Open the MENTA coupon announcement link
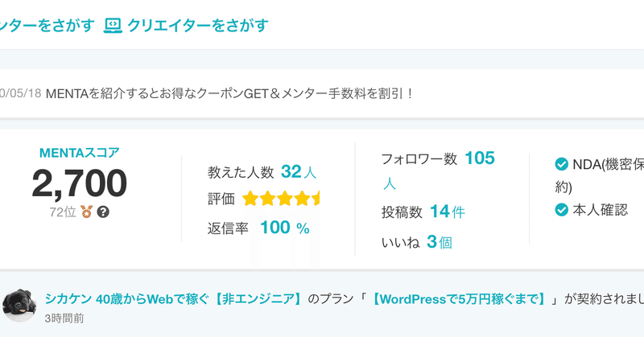Image resolution: width=644 pixels, height=337 pixels. point(229,93)
